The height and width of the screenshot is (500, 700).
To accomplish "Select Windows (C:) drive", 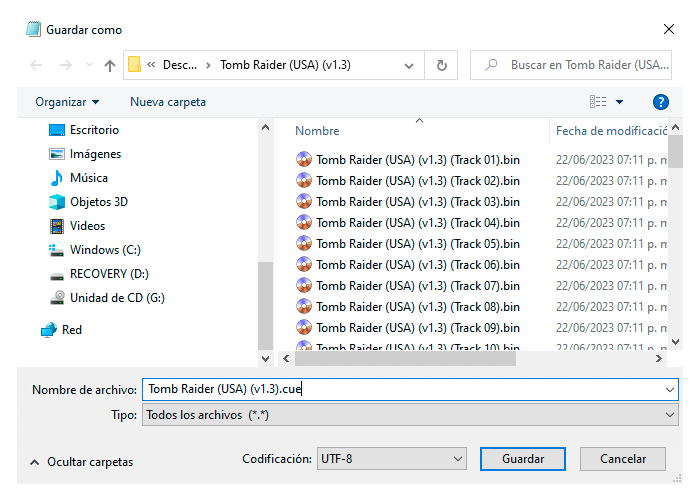I will 105,250.
